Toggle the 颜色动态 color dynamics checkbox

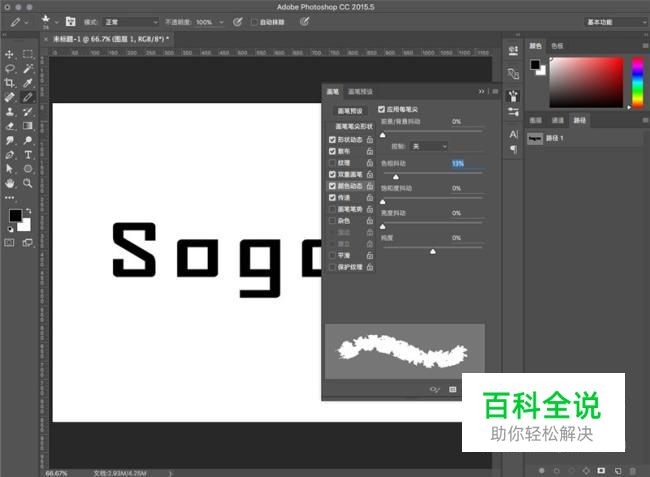click(x=332, y=186)
